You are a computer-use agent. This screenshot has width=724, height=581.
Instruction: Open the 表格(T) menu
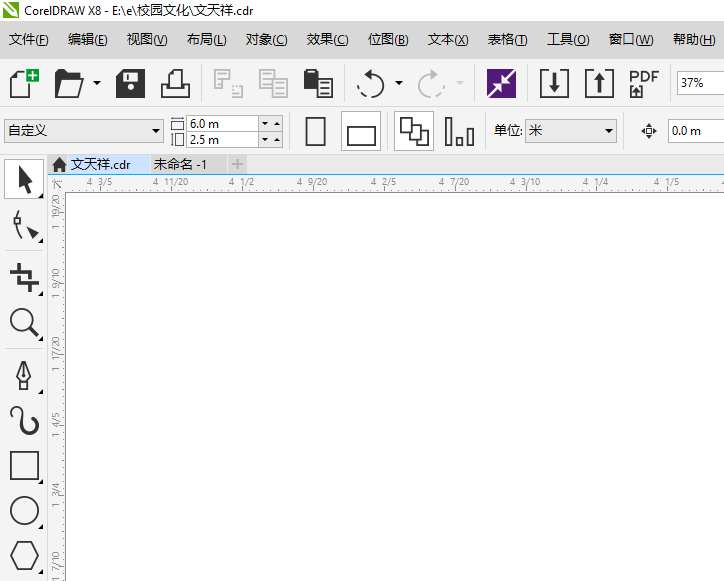click(507, 40)
